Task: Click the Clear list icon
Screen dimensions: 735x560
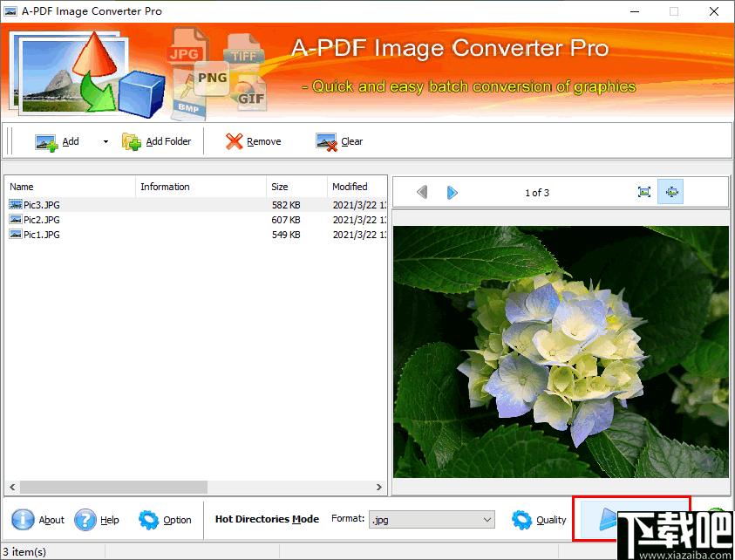Action: coord(326,142)
